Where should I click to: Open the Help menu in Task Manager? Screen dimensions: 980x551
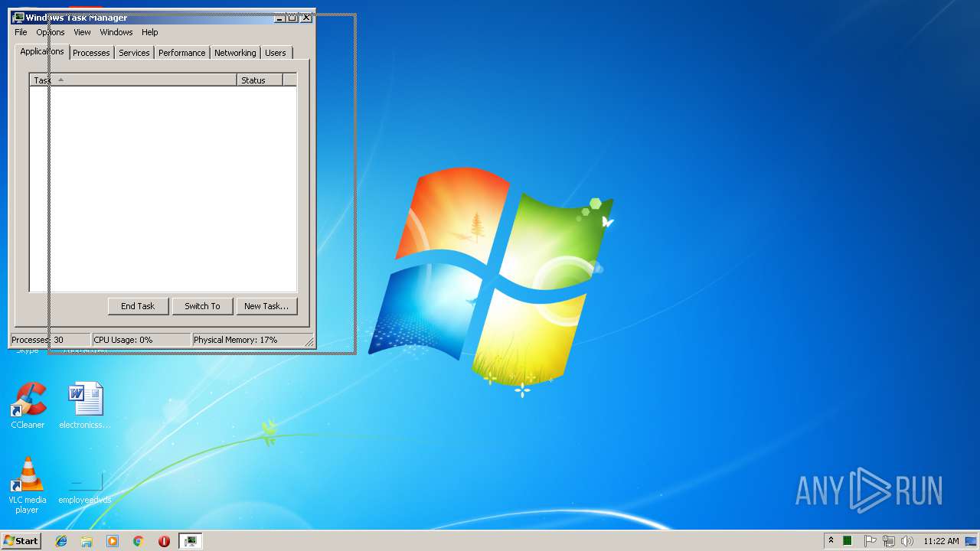[150, 32]
